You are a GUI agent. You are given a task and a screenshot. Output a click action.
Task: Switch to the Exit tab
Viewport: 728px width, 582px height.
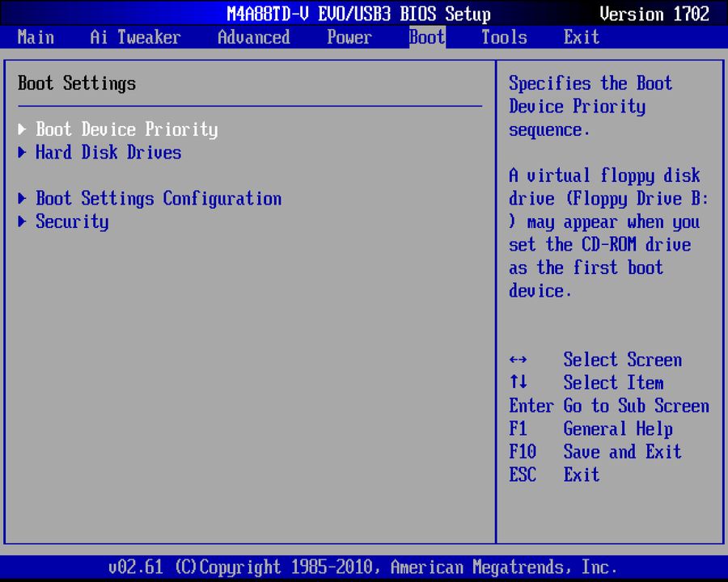point(581,37)
